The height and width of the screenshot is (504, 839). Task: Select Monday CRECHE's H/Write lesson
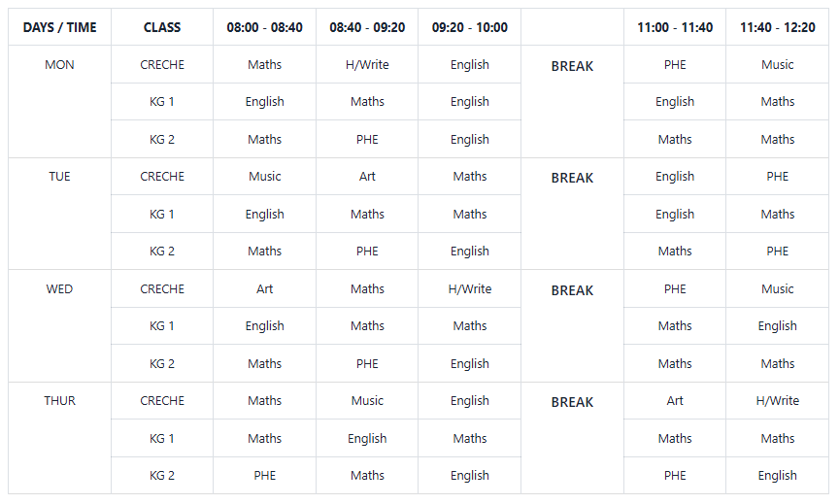[367, 65]
